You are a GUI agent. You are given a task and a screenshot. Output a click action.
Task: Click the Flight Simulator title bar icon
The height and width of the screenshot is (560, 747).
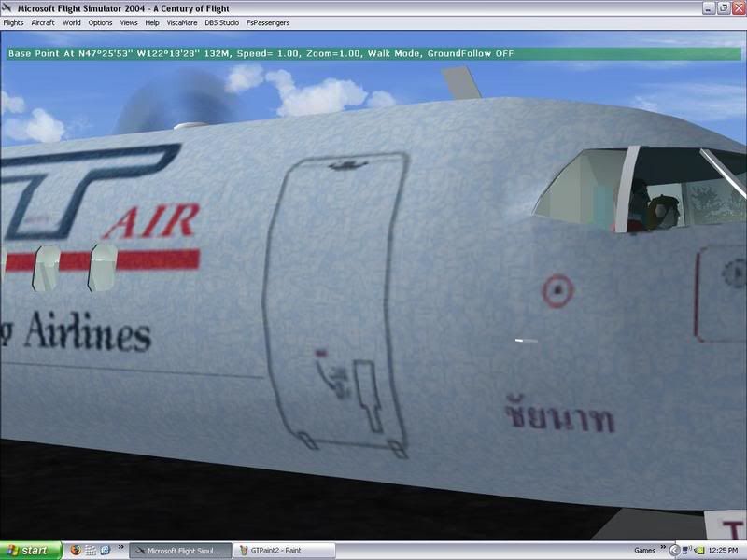[8, 7]
